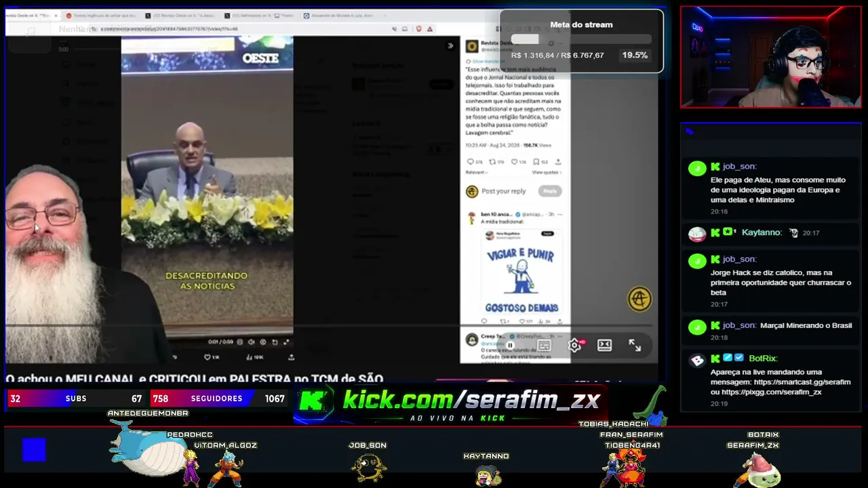Share the Revista Oeste tweet
Screen dimensions: 868x488
[x=558, y=162]
